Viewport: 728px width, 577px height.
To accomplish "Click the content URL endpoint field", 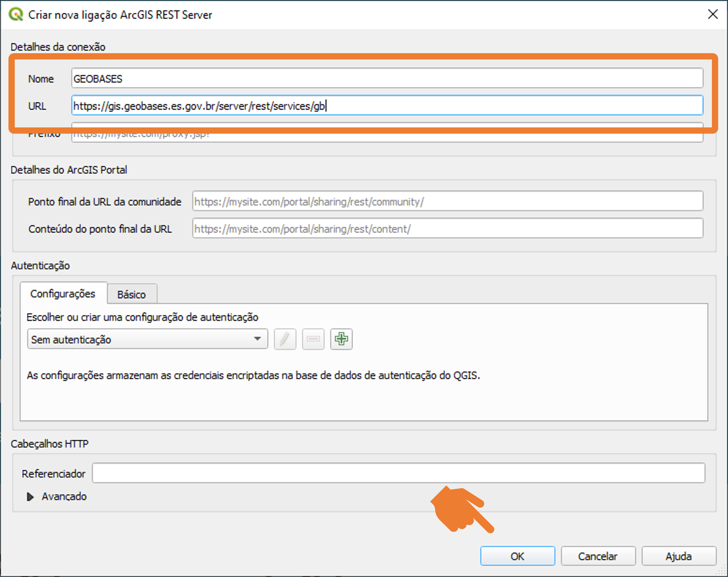I will click(447, 229).
